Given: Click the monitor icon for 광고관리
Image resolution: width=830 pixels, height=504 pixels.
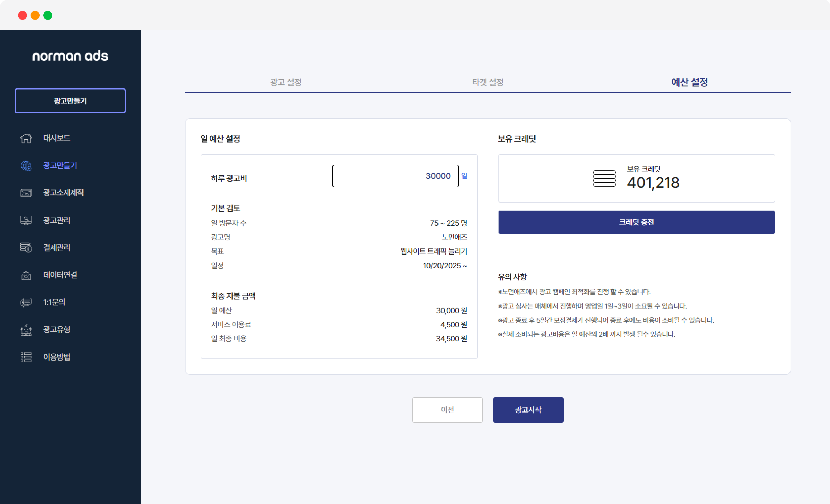Looking at the screenshot, I should coord(26,220).
